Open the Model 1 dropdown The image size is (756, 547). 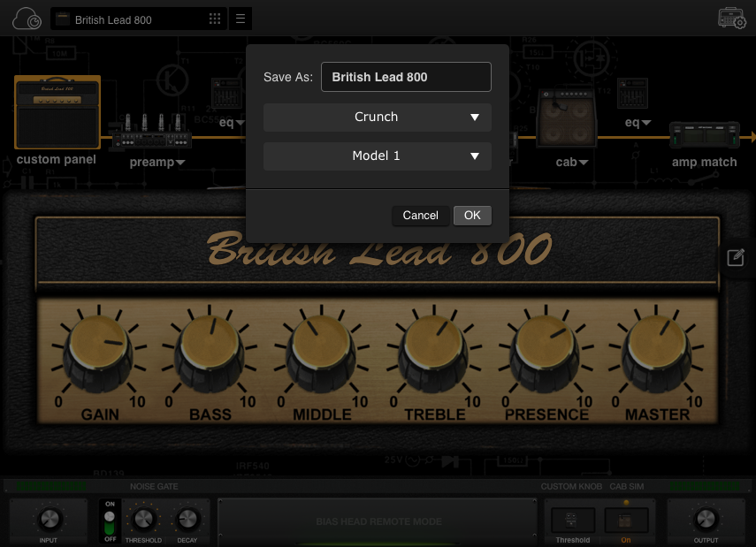[378, 156]
